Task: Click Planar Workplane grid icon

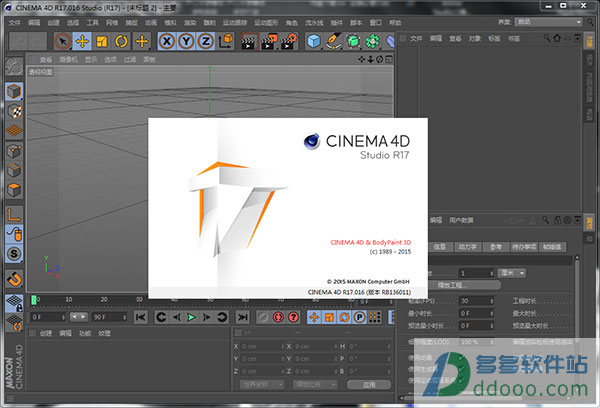Action: [14, 322]
